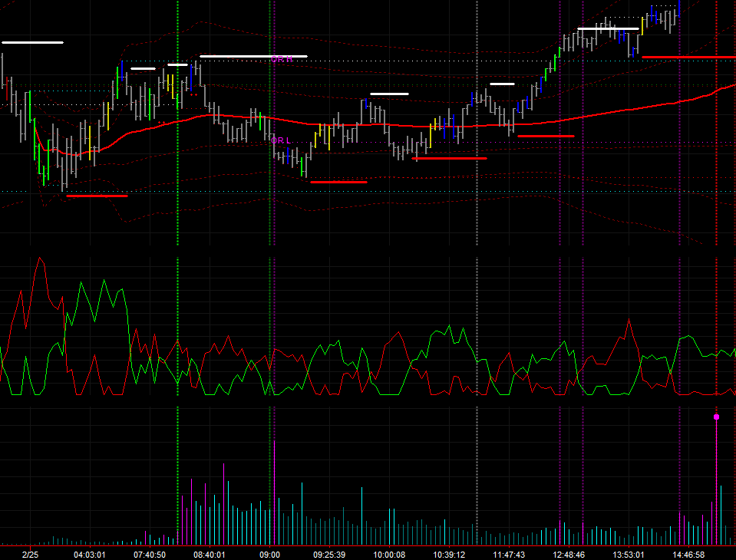Click the magenta OR L label
This screenshot has width=736, height=560.
pyautogui.click(x=281, y=141)
